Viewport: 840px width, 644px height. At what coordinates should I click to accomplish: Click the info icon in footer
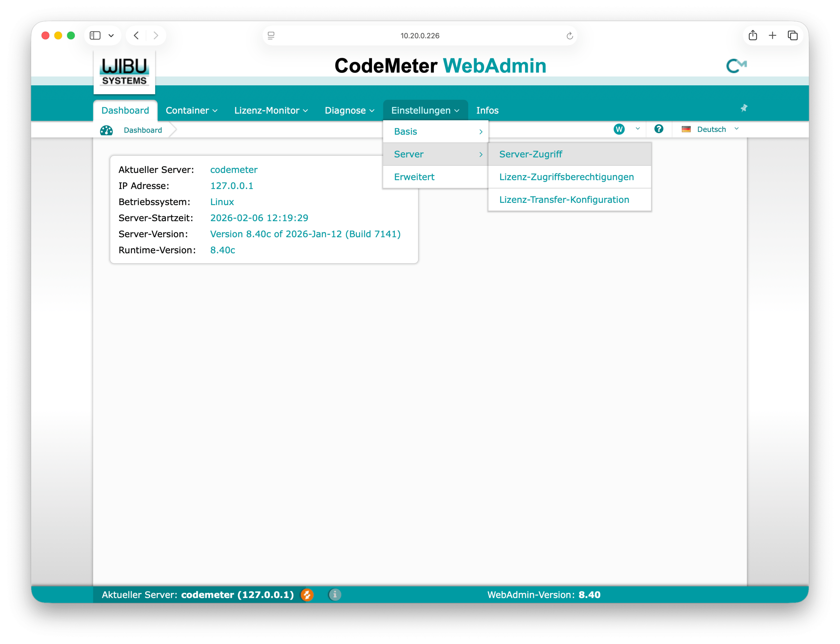coord(335,594)
